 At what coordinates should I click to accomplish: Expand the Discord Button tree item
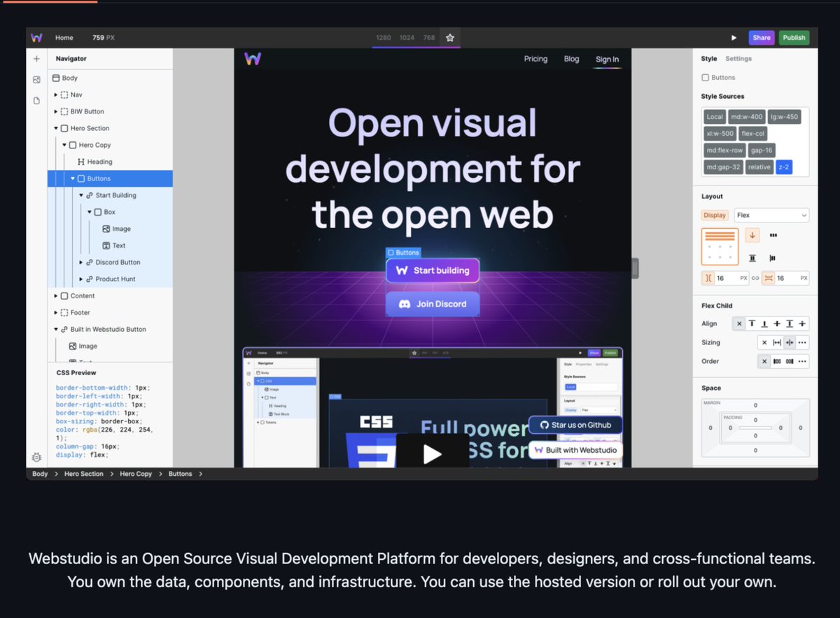[81, 262]
